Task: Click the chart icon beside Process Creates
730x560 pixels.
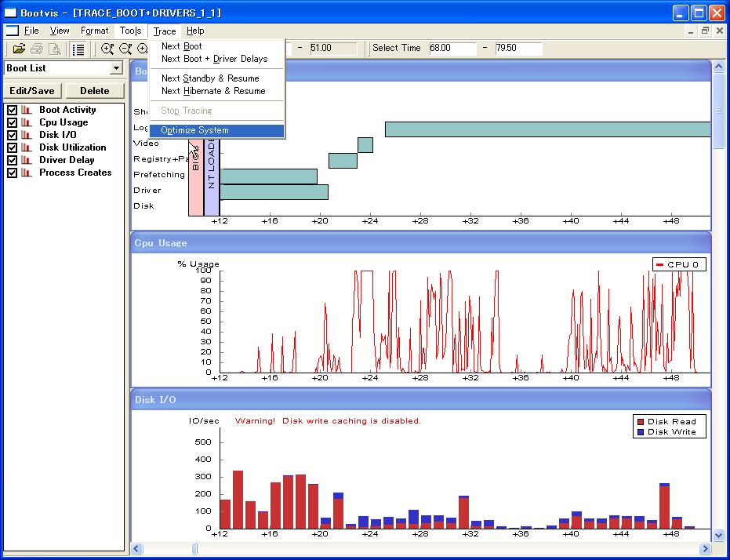Action: tap(27, 173)
